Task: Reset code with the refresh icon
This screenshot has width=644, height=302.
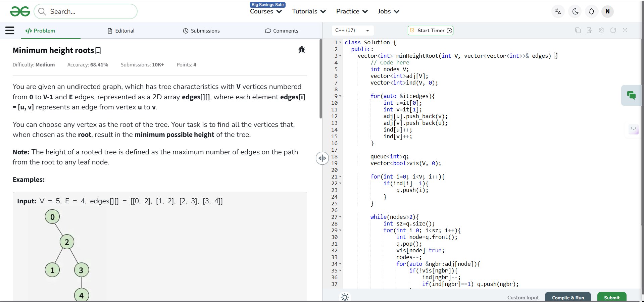Action: (x=613, y=30)
